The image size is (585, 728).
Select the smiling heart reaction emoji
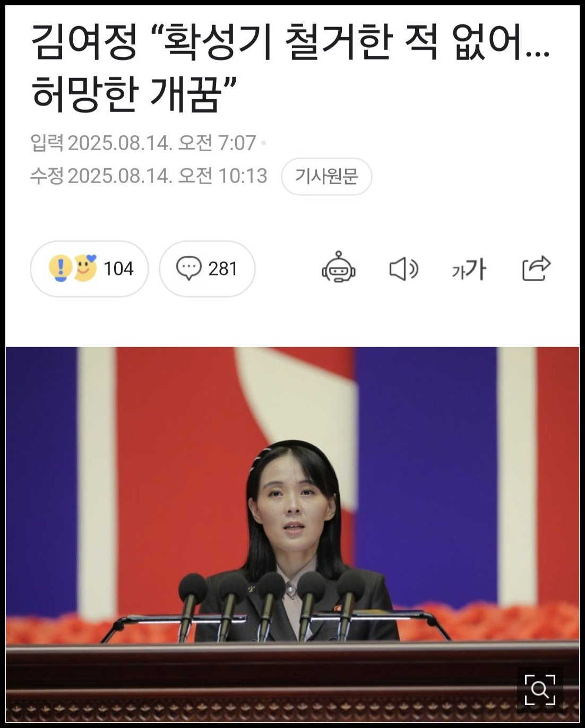coord(85,267)
